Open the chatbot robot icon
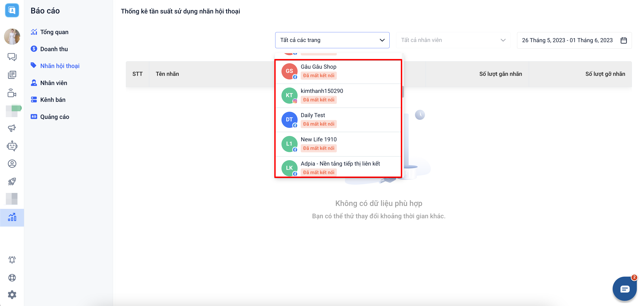This screenshot has height=306, width=644. click(12, 146)
